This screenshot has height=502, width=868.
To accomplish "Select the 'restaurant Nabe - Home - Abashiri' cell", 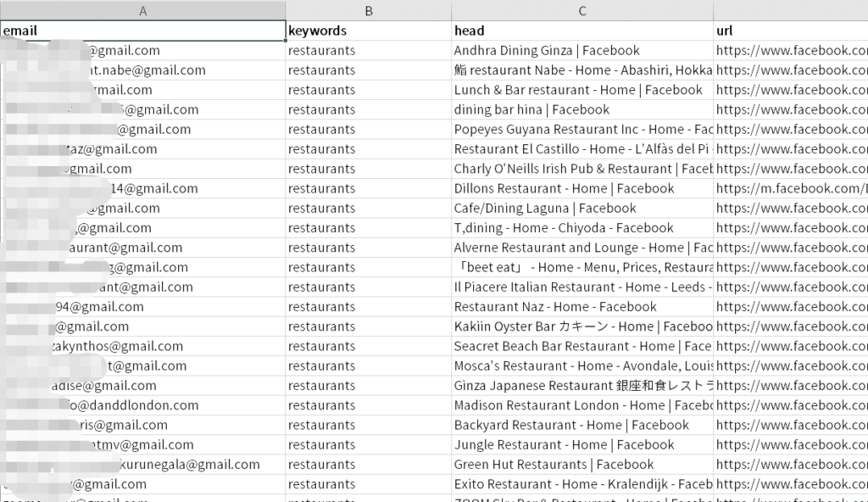I will click(x=582, y=70).
